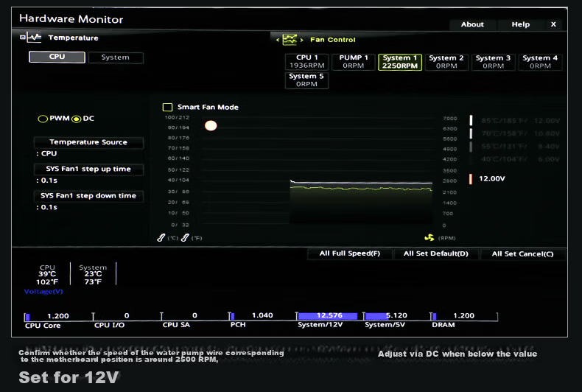Enable the Smart Fan Mode checkbox
The width and height of the screenshot is (582, 392).
pos(167,108)
